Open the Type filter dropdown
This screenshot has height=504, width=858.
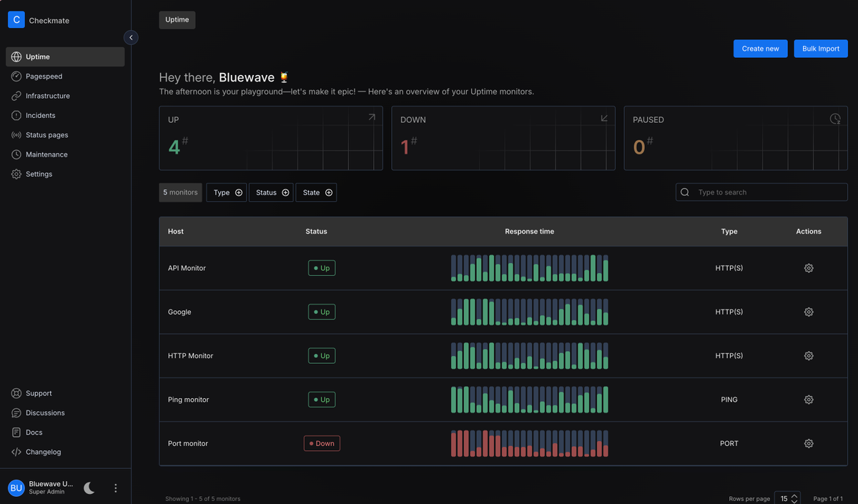227,192
